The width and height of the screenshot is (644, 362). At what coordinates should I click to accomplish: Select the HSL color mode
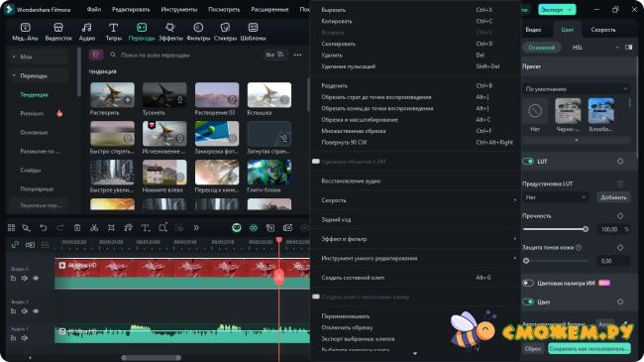[x=577, y=48]
